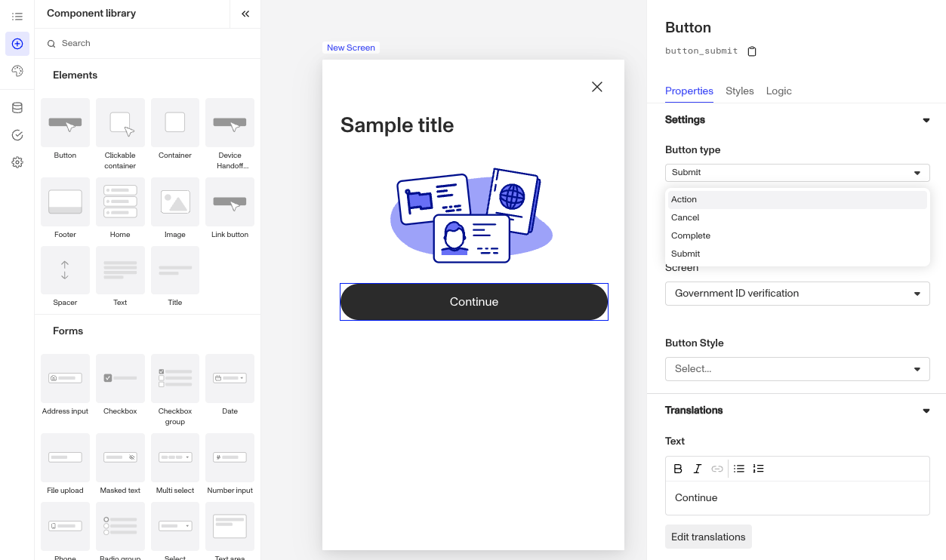
Task: Select the Checkbox group form component
Action: coord(175,390)
